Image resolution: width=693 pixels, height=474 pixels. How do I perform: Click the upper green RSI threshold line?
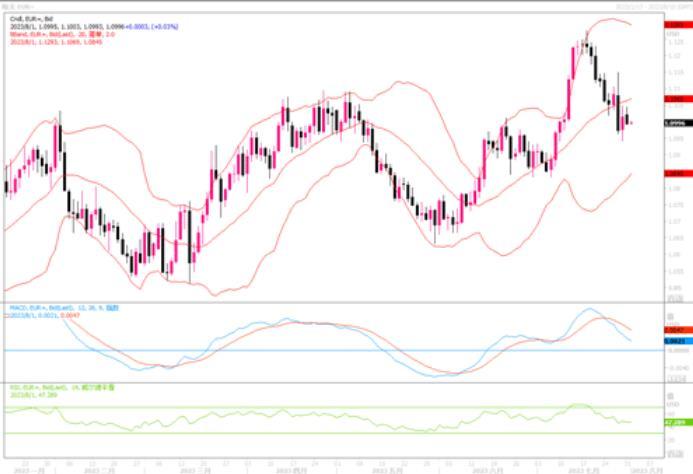click(300, 407)
